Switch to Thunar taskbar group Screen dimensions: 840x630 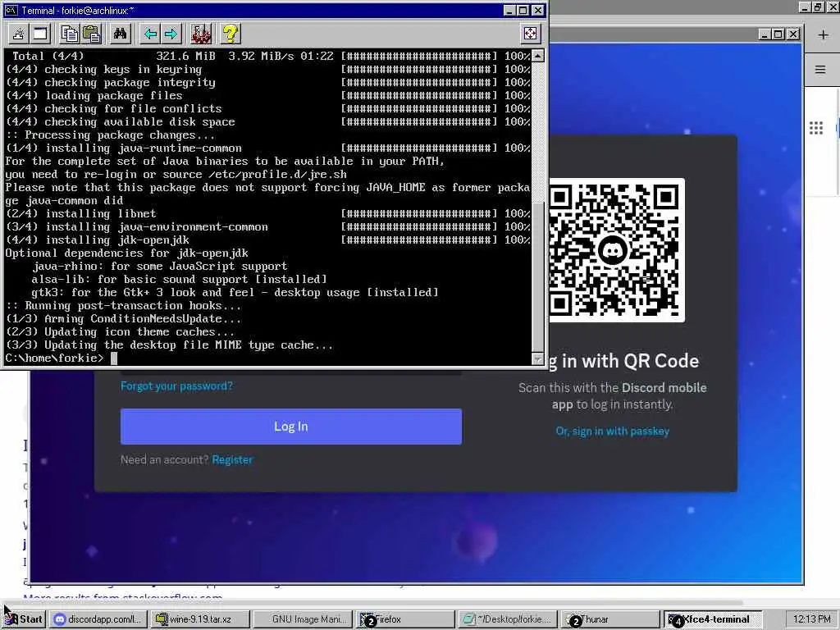tap(610, 619)
